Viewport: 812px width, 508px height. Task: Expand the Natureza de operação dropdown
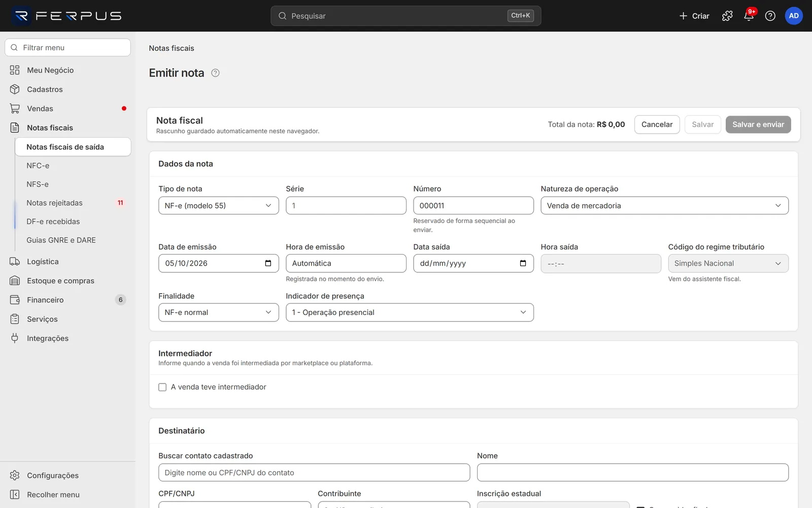coord(664,206)
